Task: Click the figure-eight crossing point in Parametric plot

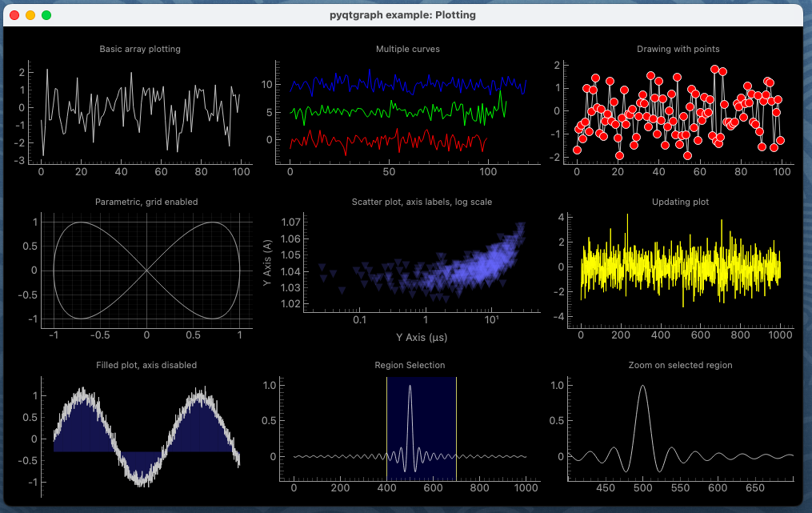Action: point(146,271)
